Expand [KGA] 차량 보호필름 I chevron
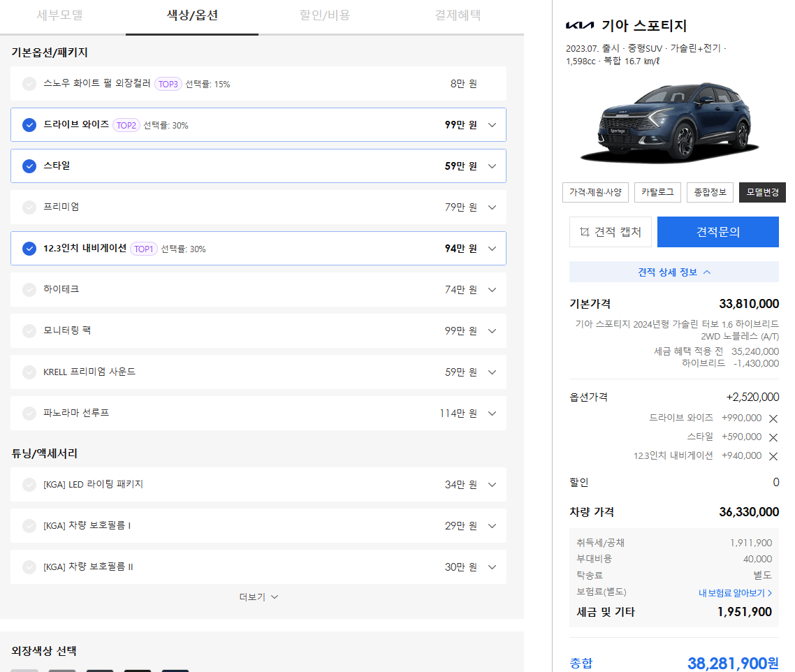795x672 pixels. (x=492, y=526)
